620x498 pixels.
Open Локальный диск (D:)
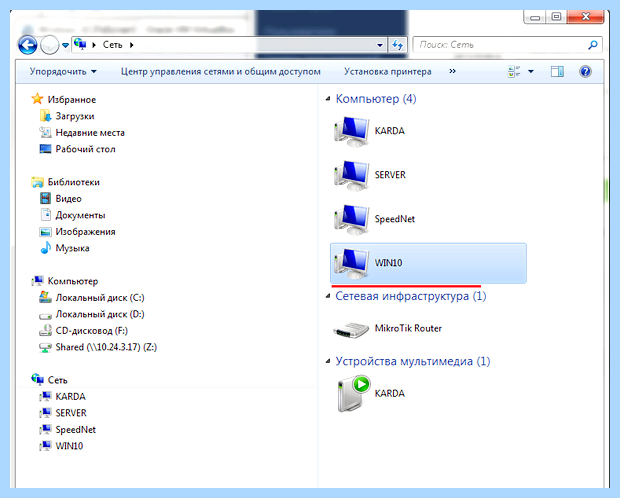point(100,314)
